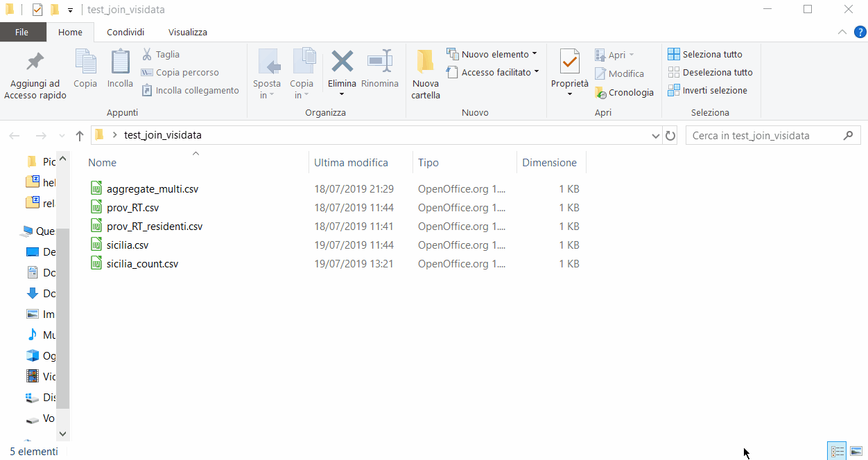Expand the address bar history dropdown
Viewport: 868px width, 460px height.
pyautogui.click(x=656, y=136)
